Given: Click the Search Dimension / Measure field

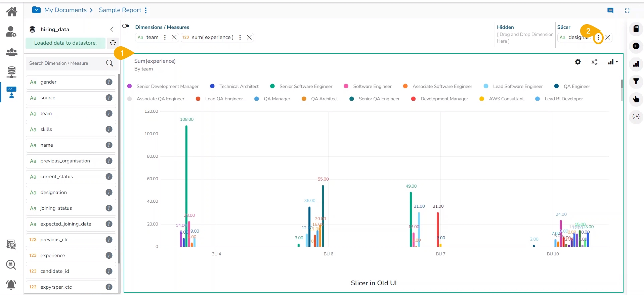Looking at the screenshot, I should click(67, 63).
